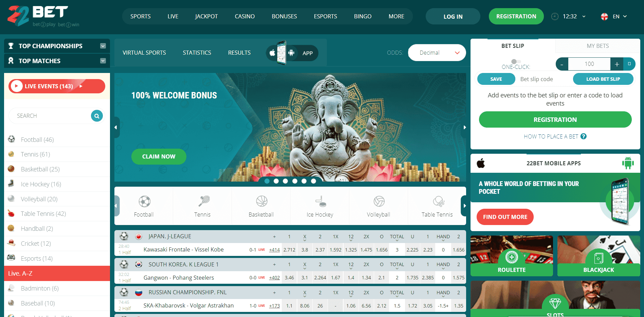The width and height of the screenshot is (644, 317).
Task: Click the Russia flag icon for FNL
Action: coord(139,293)
